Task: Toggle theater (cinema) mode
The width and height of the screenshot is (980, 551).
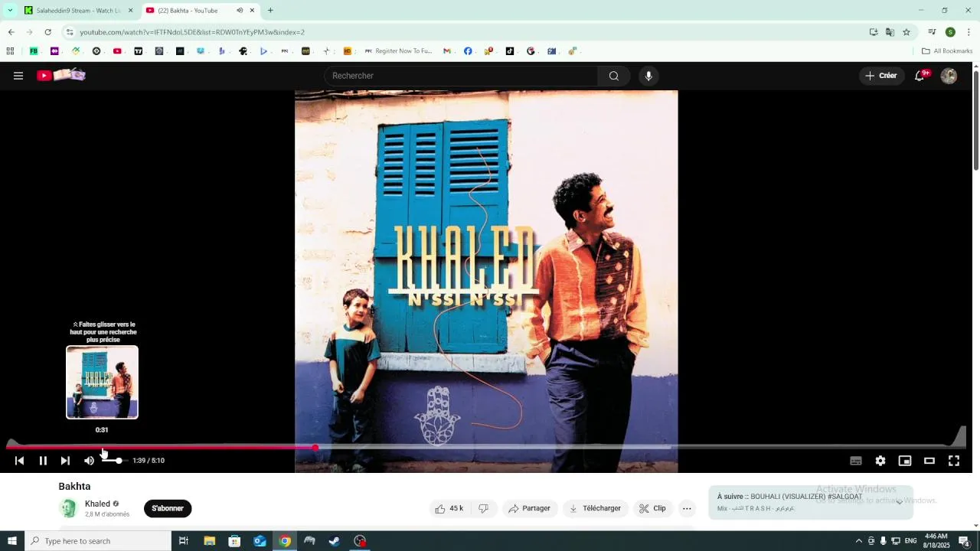Action: [x=929, y=461]
